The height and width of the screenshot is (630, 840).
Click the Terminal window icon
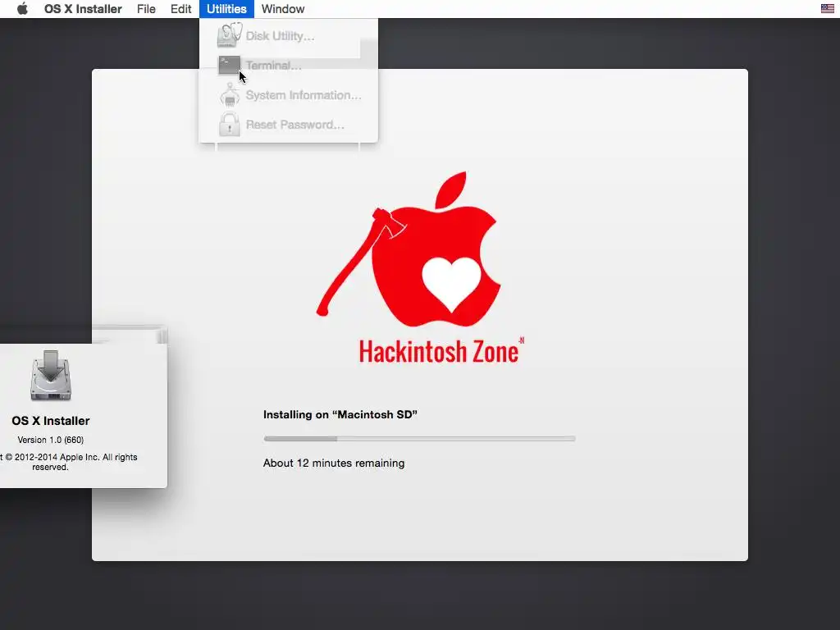coord(230,66)
